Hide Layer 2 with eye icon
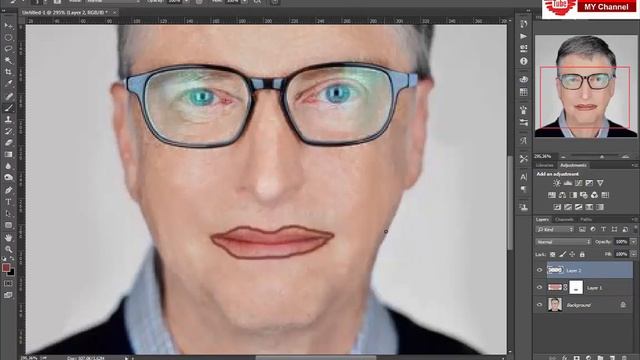The width and height of the screenshot is (640, 360). pos(540,270)
